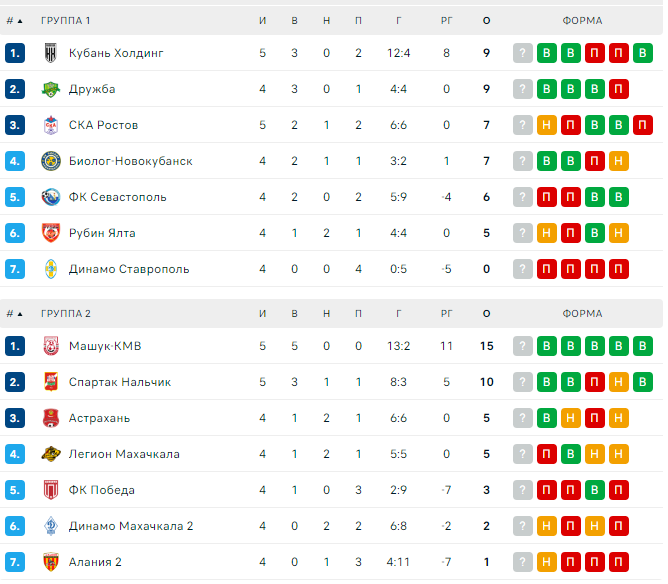The height and width of the screenshot is (584, 668).
Task: Click the СКА Ростов club logo
Action: (x=51, y=125)
